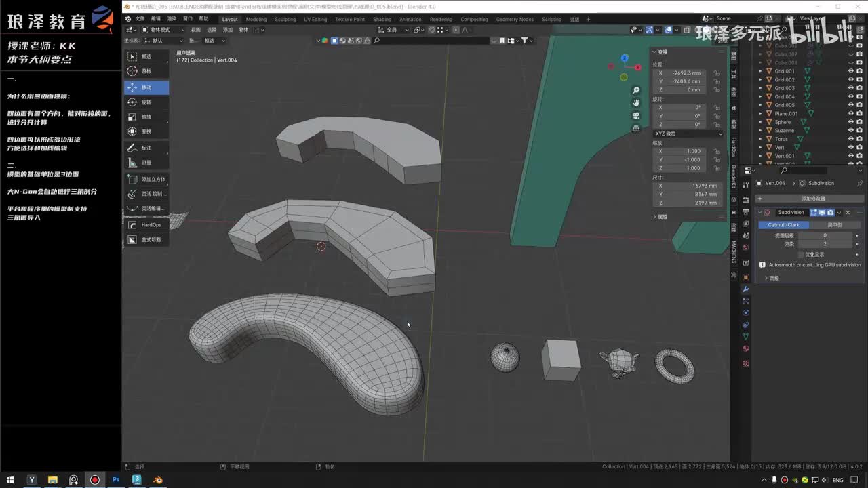Click the zoom magnifier icon in viewport
The width and height of the screenshot is (868, 488).
coord(636,90)
